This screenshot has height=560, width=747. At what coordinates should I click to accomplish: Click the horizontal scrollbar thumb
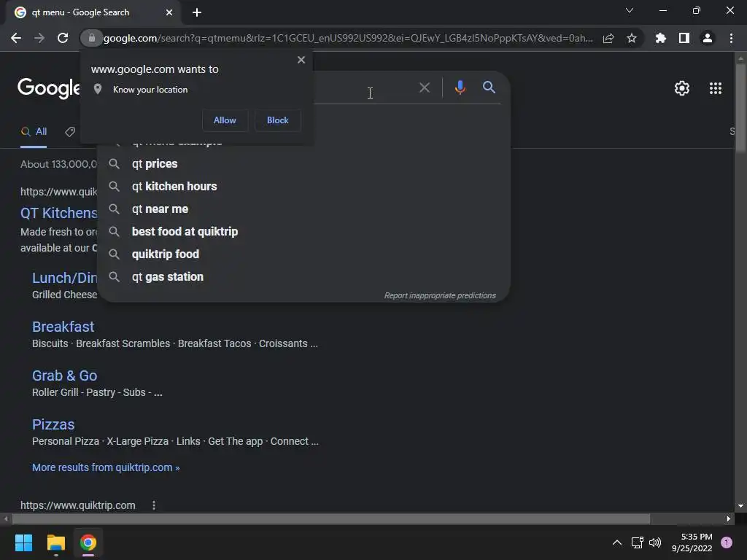[x=331, y=518]
